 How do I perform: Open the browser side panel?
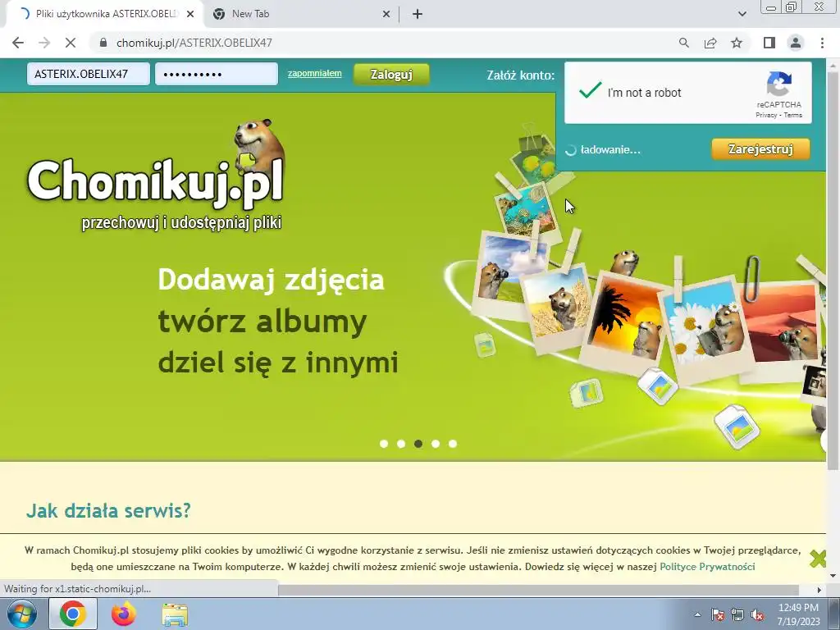[769, 43]
